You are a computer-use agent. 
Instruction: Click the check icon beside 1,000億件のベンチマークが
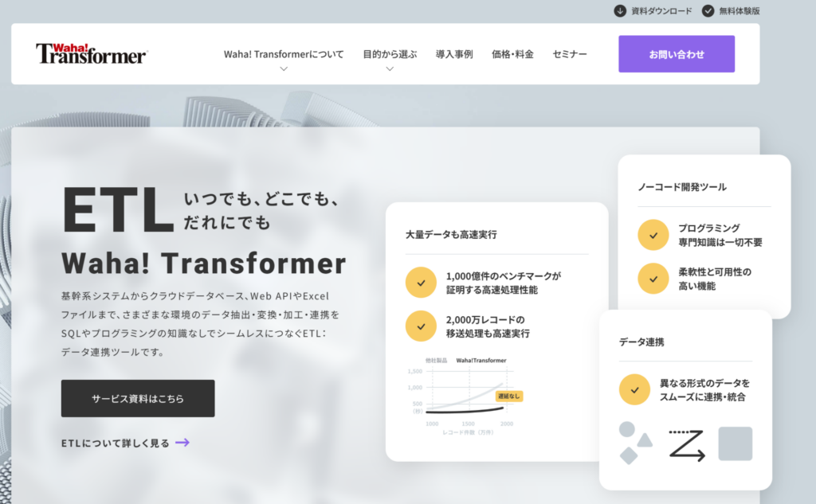(421, 283)
